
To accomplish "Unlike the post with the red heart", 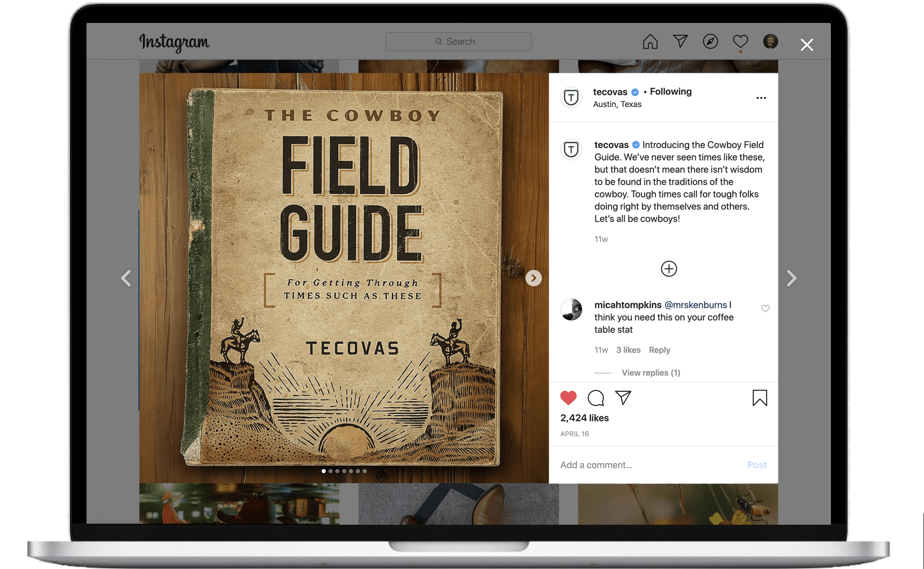I will [568, 397].
